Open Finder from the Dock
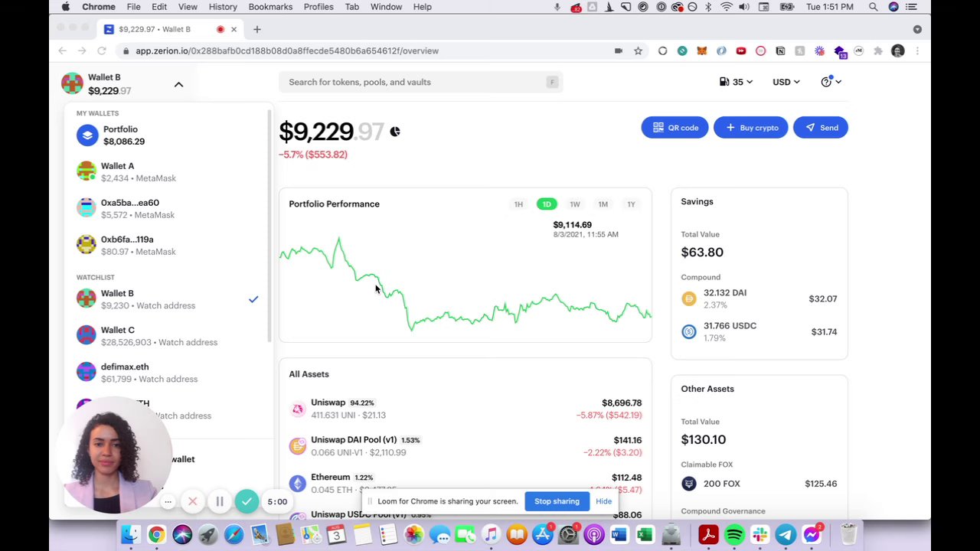The width and height of the screenshot is (980, 551). pyautogui.click(x=130, y=534)
